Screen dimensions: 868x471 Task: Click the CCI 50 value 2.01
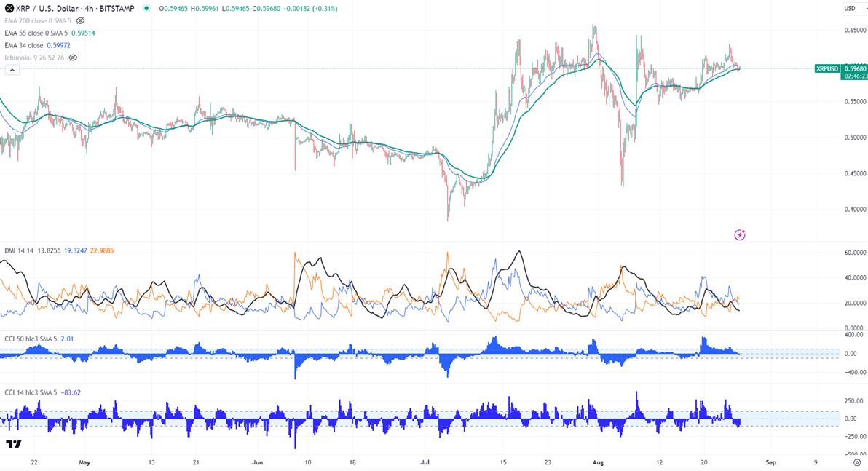pyautogui.click(x=67, y=339)
